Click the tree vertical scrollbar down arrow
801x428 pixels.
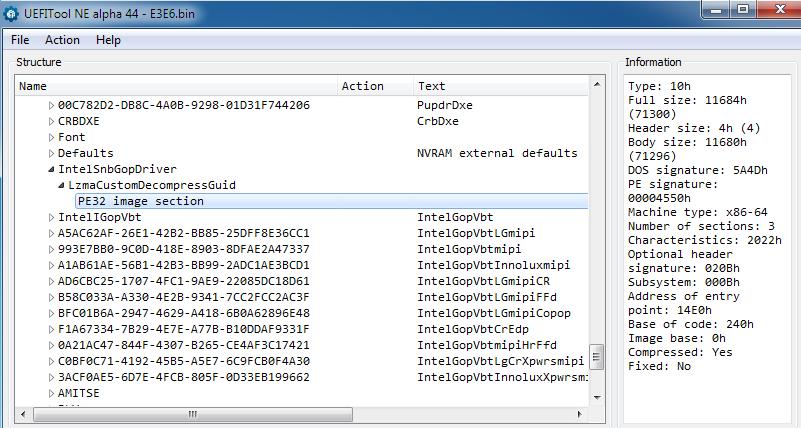[x=597, y=397]
